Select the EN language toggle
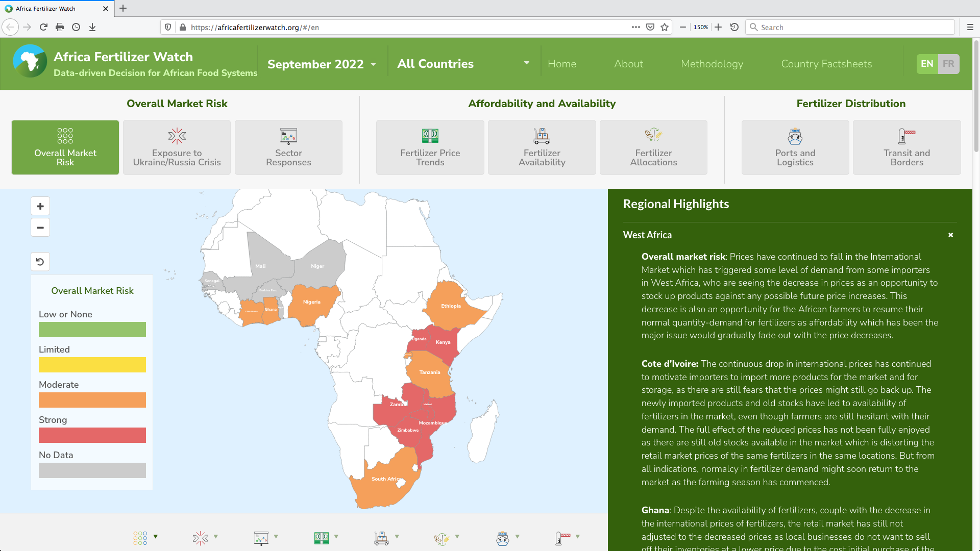Image resolution: width=980 pixels, height=551 pixels. pyautogui.click(x=927, y=64)
